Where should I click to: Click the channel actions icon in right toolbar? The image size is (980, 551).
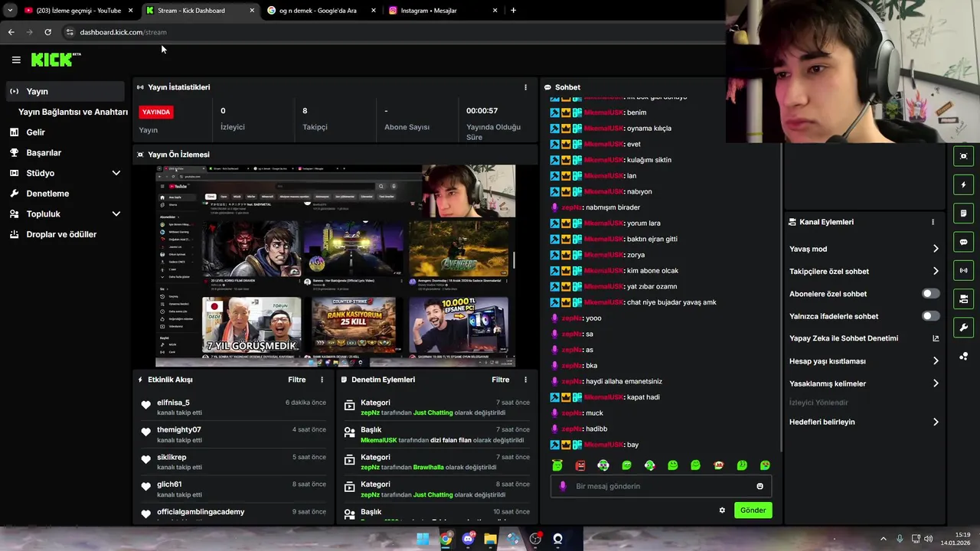click(x=964, y=299)
